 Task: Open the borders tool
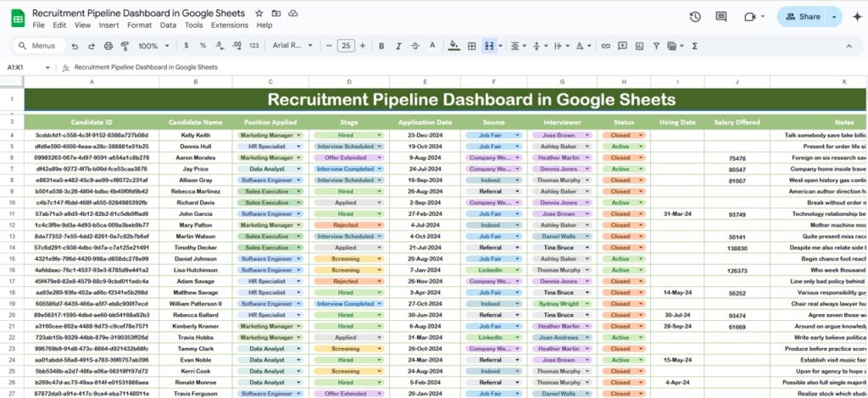(471, 46)
